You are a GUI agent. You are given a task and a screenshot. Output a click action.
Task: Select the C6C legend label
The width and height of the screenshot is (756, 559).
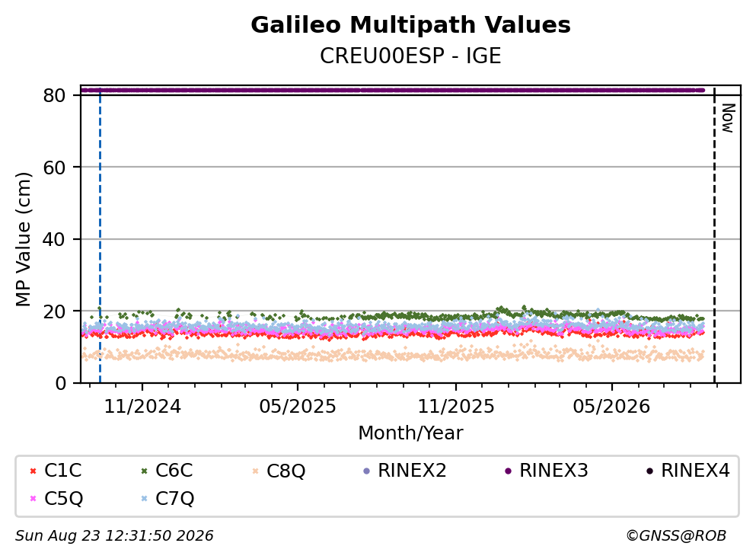coord(174,471)
